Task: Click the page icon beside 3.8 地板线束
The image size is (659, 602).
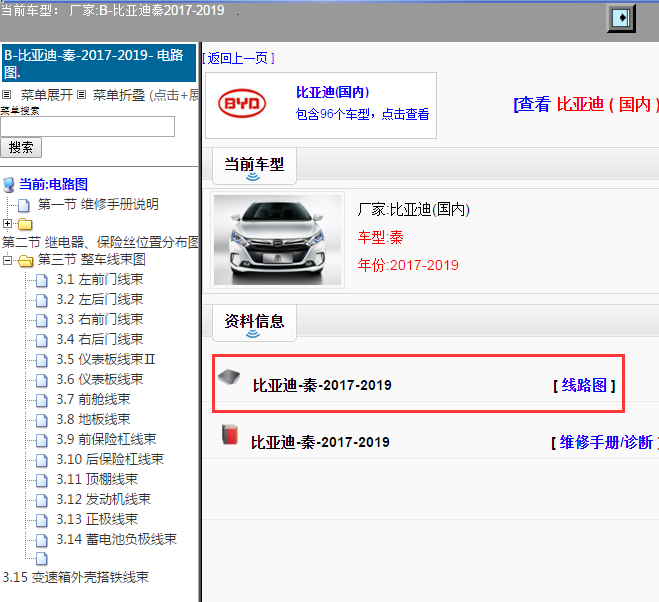Action: pyautogui.click(x=42, y=420)
